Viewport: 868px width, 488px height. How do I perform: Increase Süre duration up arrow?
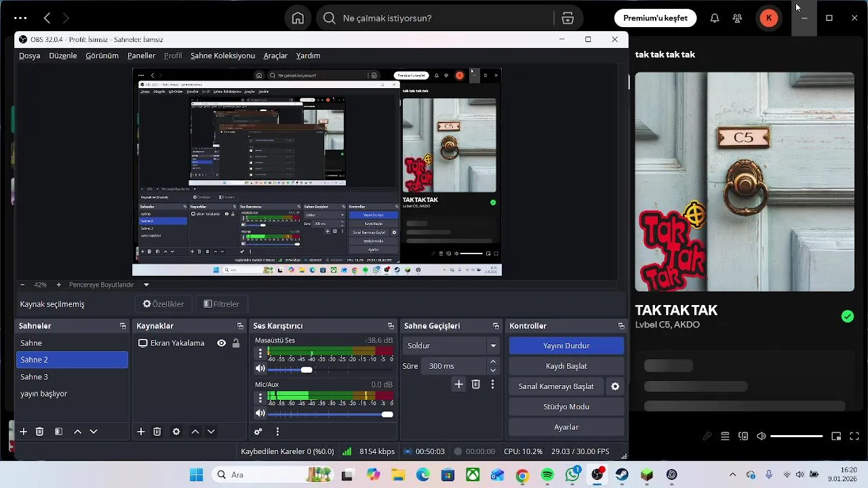[x=493, y=362]
